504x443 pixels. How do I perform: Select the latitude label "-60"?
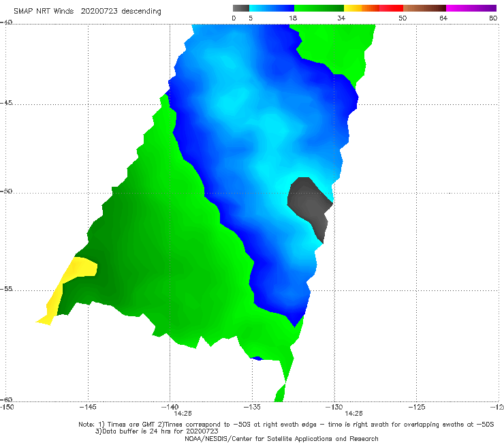pyautogui.click(x=6, y=399)
